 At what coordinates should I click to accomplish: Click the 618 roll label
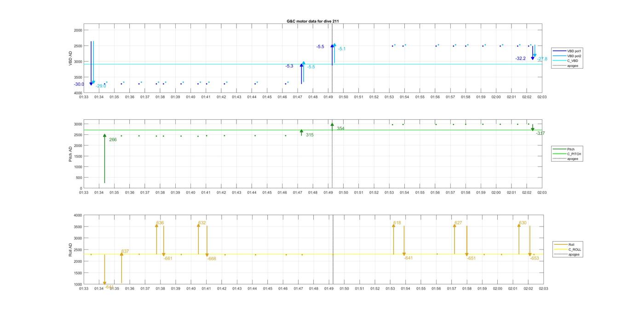coord(397,223)
